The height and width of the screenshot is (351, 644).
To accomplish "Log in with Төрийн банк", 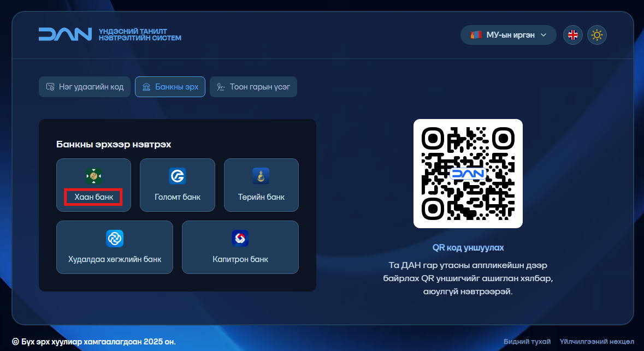I will [261, 185].
